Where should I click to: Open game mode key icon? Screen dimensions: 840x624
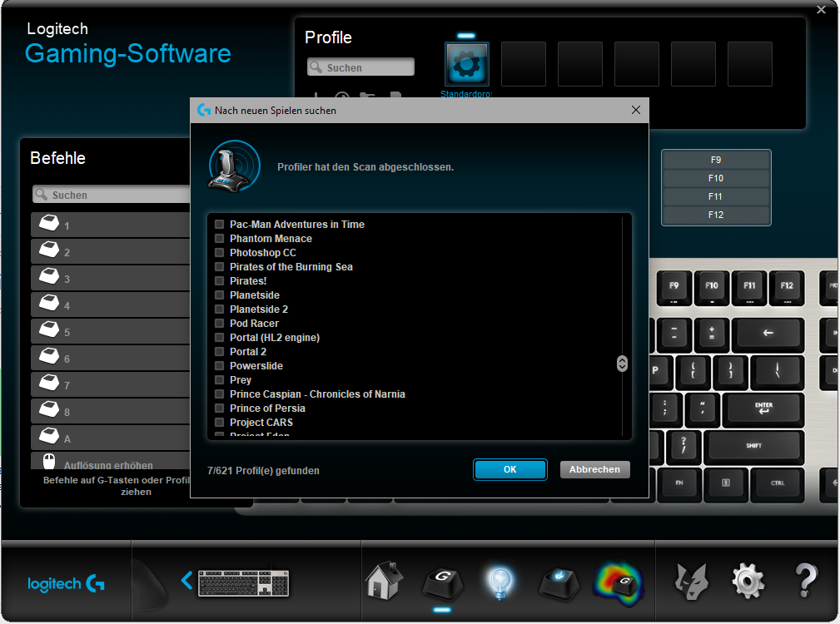(559, 584)
